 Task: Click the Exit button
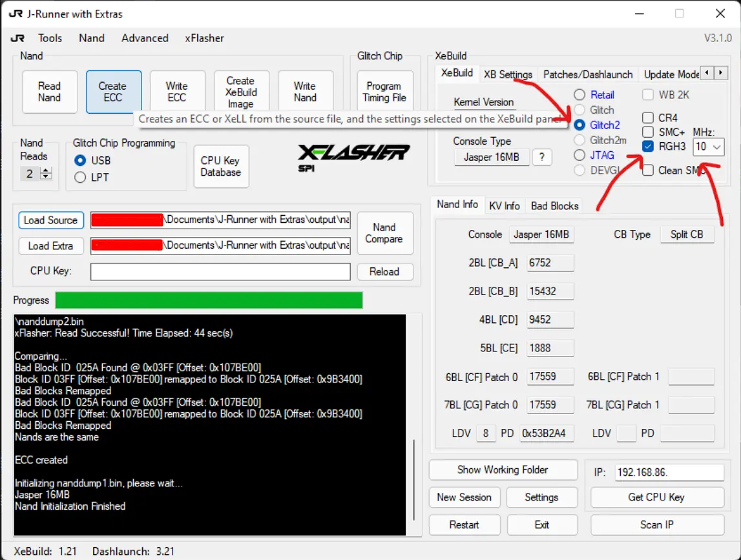click(x=541, y=524)
